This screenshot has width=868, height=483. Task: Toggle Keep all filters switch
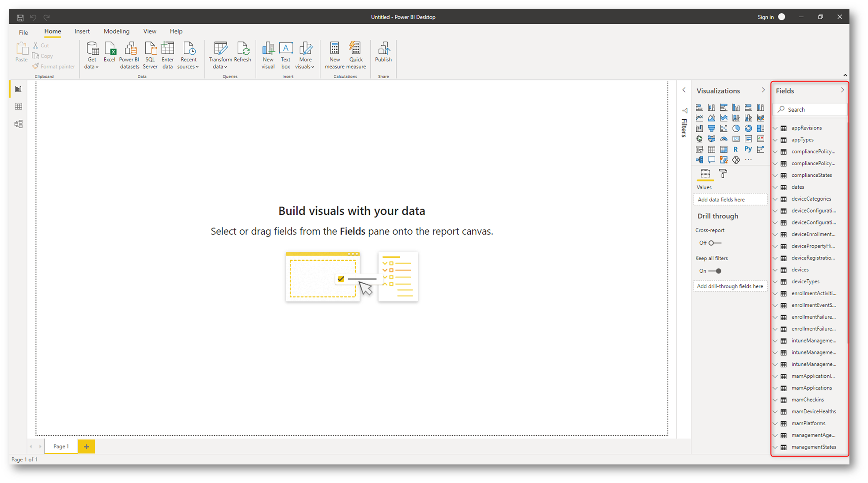[x=715, y=271]
